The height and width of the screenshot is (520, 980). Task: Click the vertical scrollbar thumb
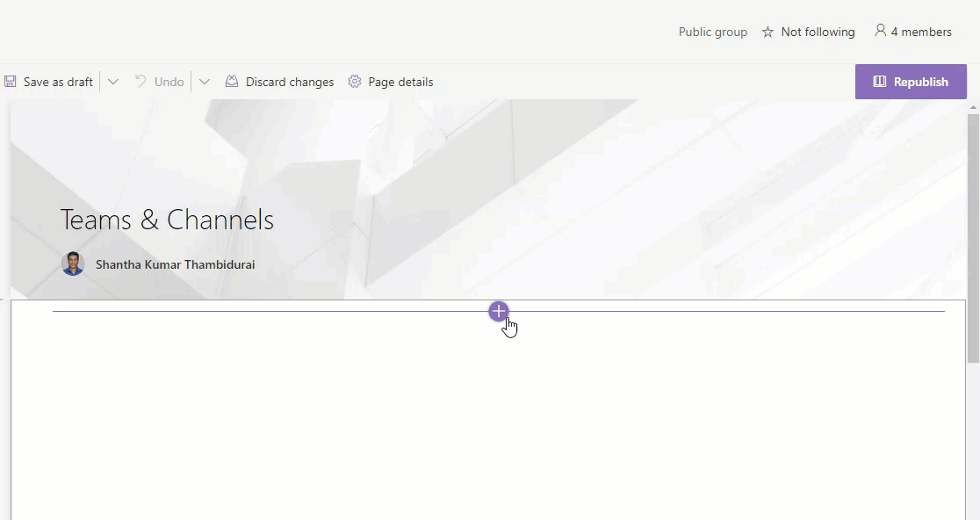pos(973,238)
